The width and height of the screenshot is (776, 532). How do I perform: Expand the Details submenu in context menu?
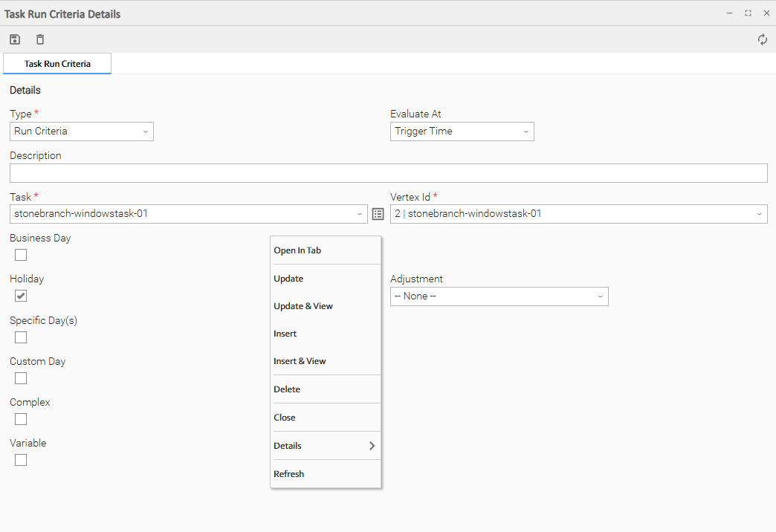325,446
